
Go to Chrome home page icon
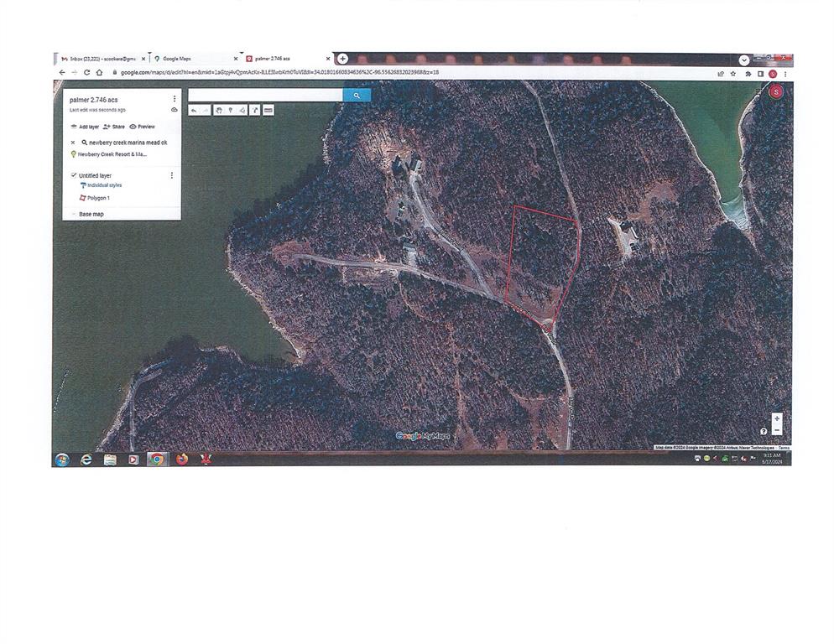click(x=100, y=73)
